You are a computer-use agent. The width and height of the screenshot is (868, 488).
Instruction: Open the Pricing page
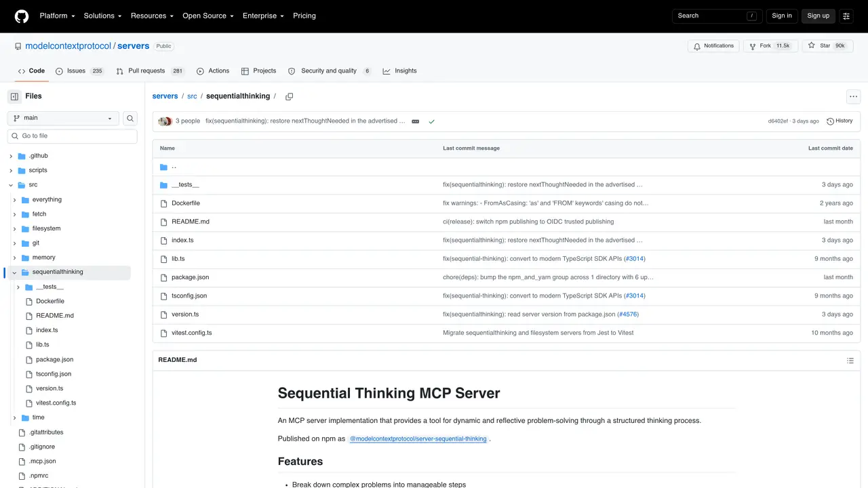tap(304, 16)
